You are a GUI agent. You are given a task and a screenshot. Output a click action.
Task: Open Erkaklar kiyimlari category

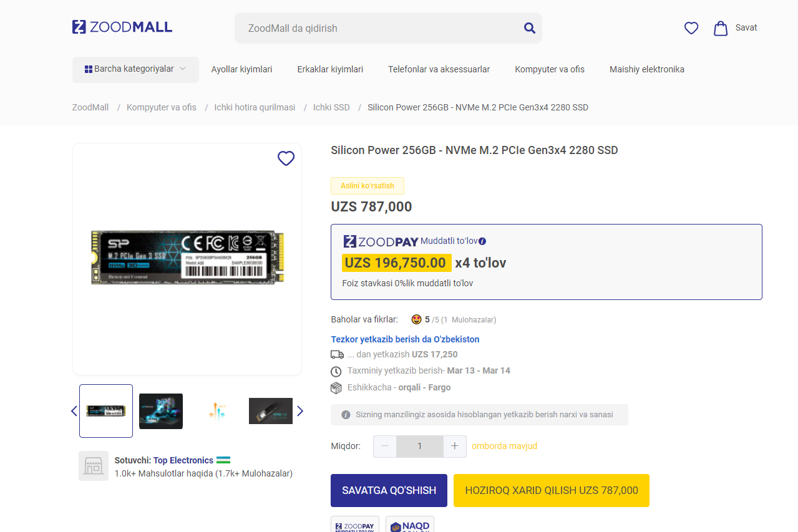point(330,69)
